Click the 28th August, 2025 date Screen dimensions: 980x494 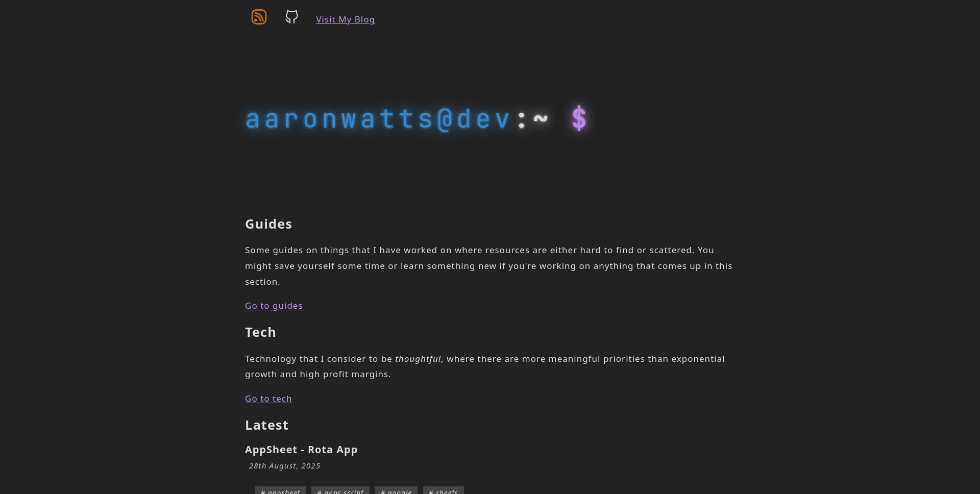[x=284, y=466]
